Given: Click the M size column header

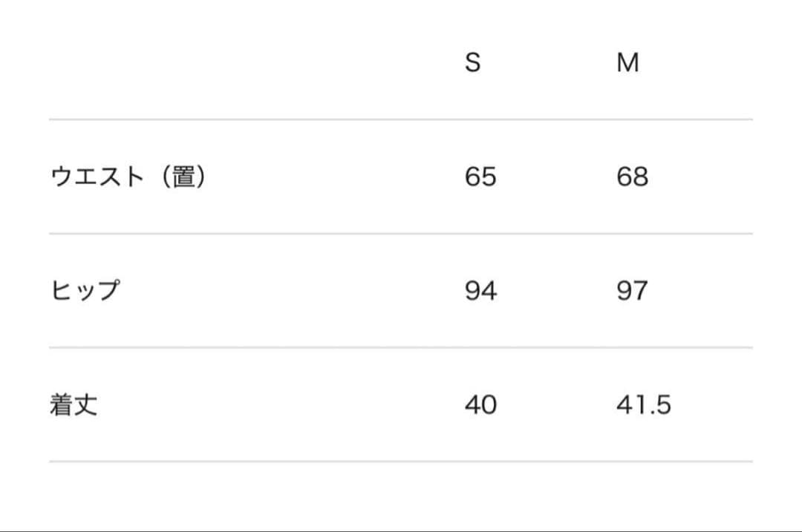Looking at the screenshot, I should [627, 63].
